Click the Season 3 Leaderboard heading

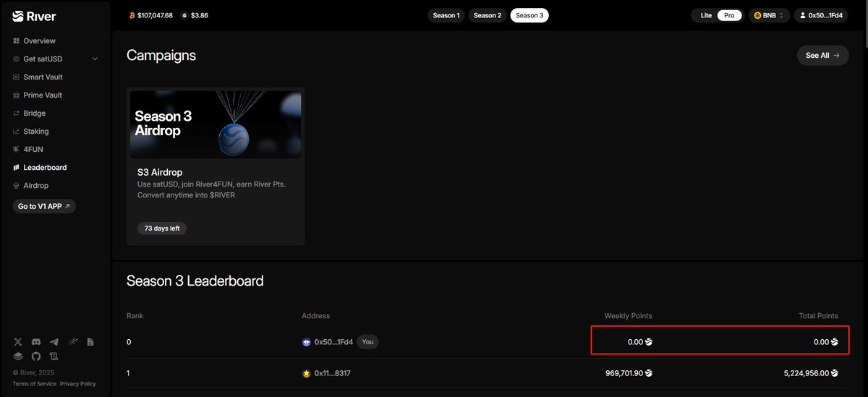pyautogui.click(x=195, y=281)
